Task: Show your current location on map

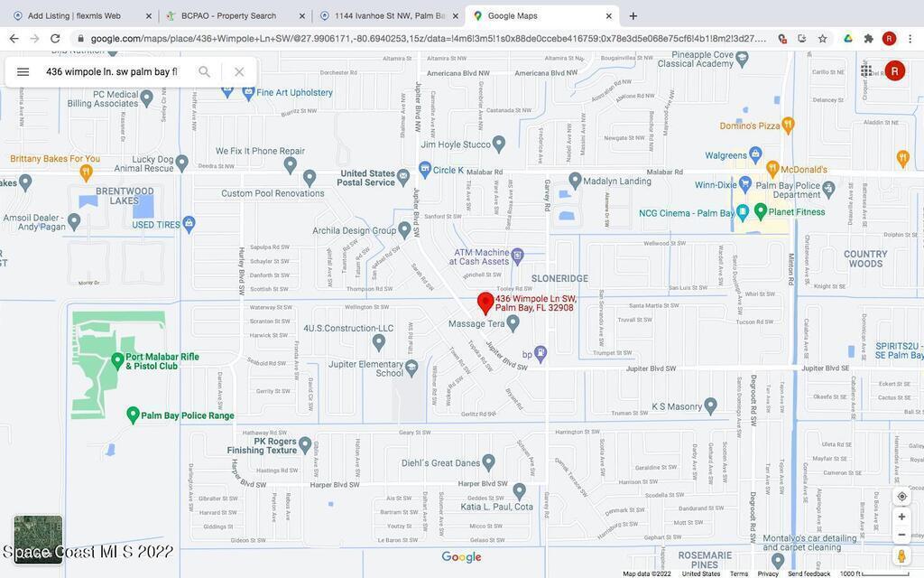Action: point(901,496)
